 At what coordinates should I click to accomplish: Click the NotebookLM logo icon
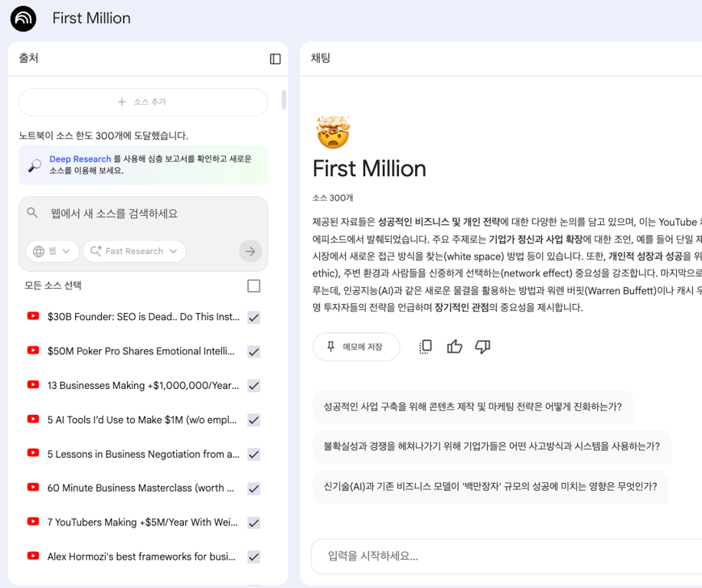22,18
